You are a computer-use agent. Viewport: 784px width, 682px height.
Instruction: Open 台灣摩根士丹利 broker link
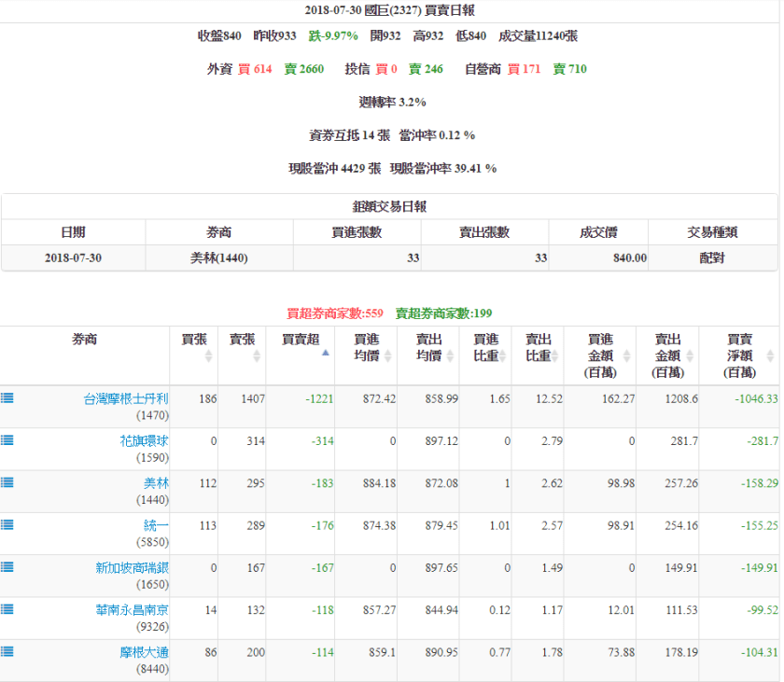click(x=126, y=398)
